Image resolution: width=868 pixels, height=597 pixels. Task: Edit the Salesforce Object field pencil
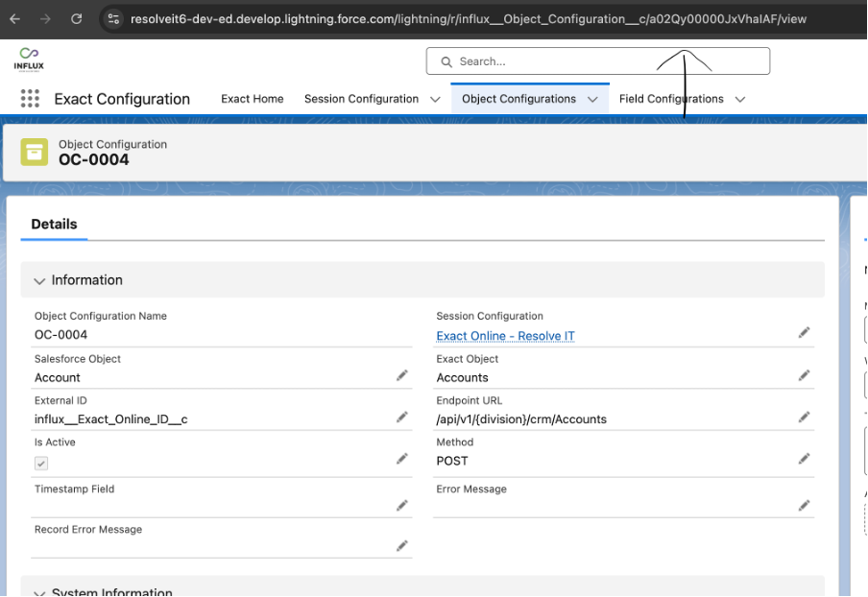402,375
